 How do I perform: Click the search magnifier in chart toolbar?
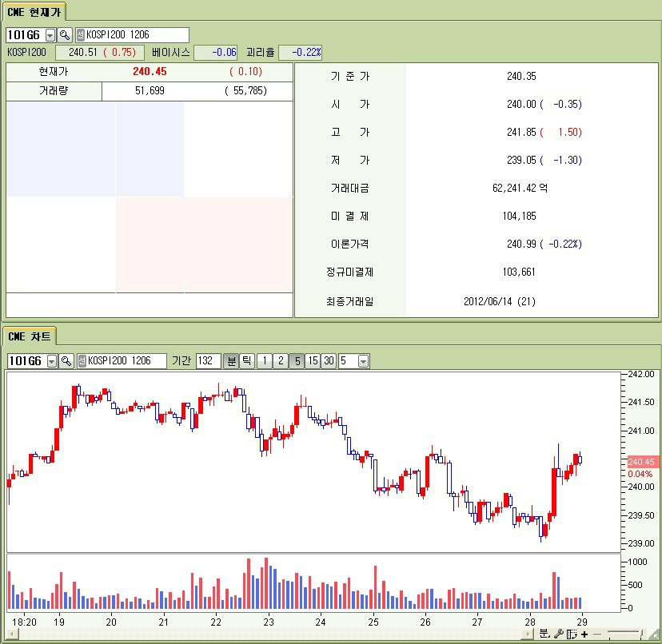click(x=66, y=361)
